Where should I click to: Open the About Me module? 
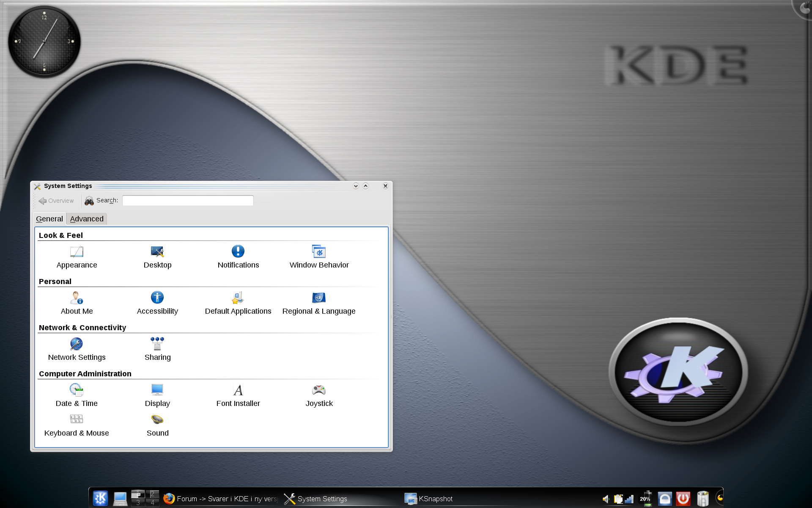(77, 304)
